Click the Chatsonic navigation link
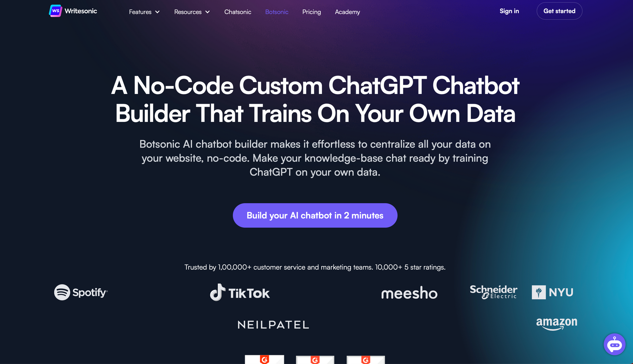Image resolution: width=633 pixels, height=364 pixels. tap(237, 12)
